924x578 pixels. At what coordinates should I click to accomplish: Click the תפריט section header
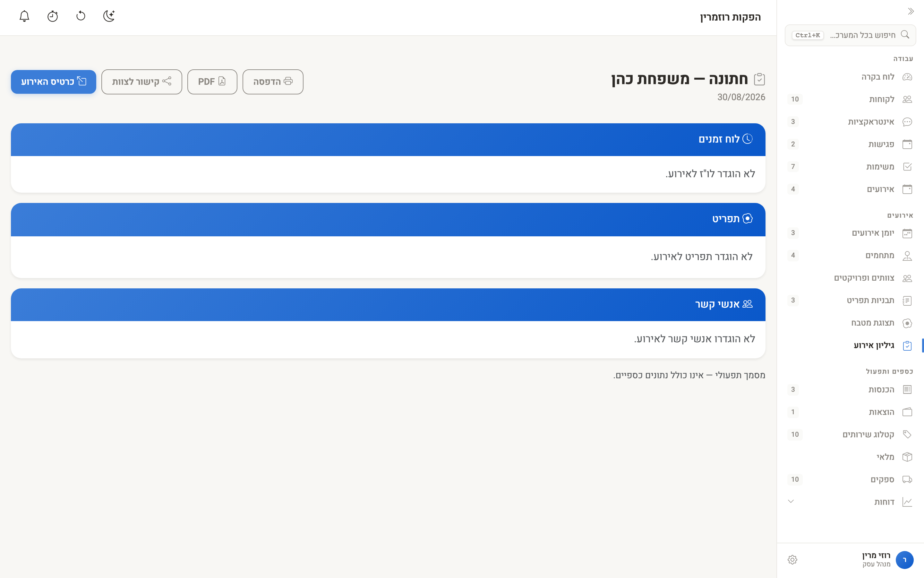[x=388, y=219]
